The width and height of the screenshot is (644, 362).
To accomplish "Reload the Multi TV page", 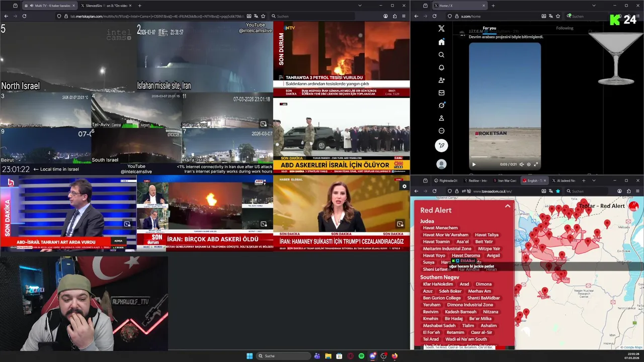I will pyautogui.click(x=24, y=16).
